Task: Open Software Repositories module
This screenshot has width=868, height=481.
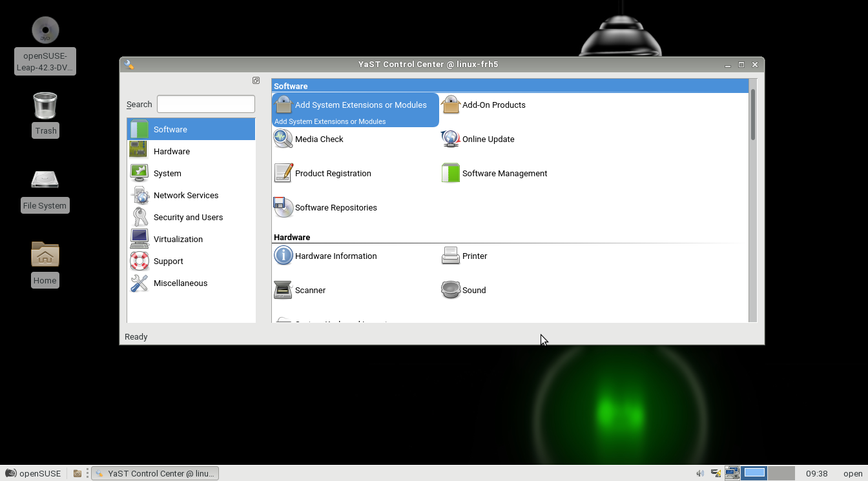Action: pos(283,207)
